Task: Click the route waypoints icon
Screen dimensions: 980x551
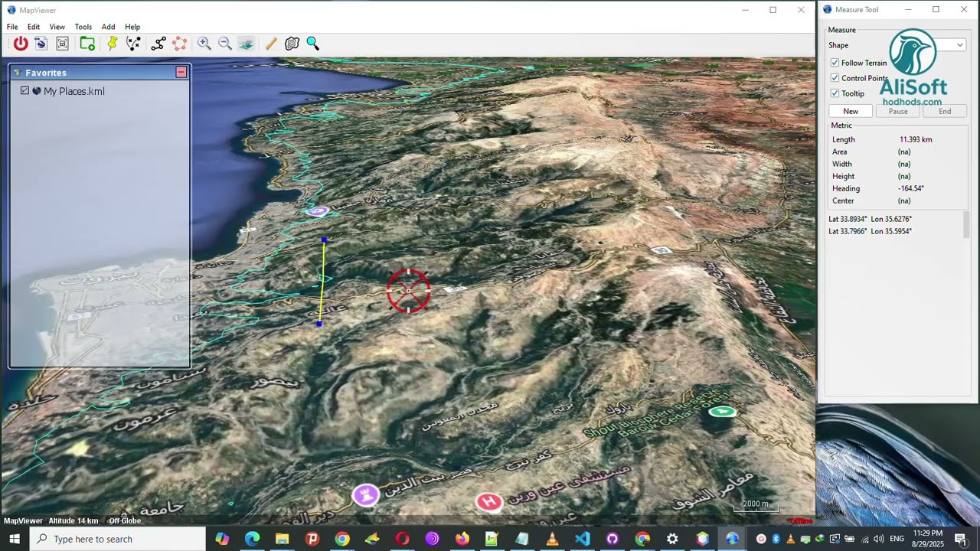Action: coord(133,44)
